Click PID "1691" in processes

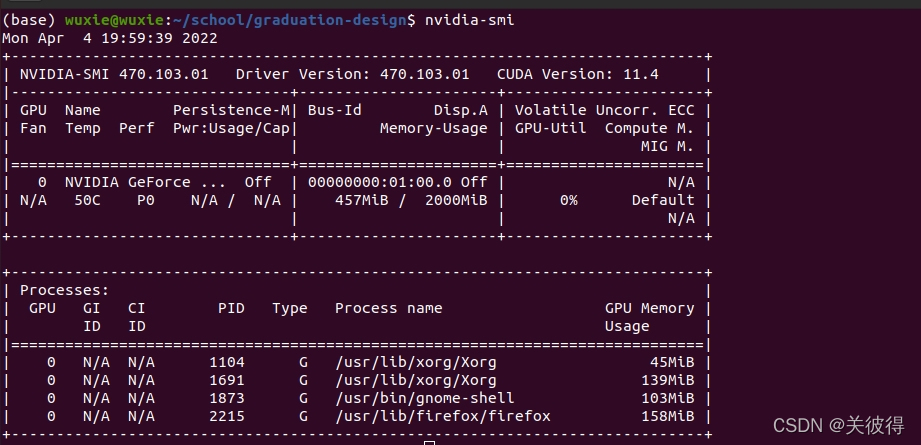[x=227, y=380]
